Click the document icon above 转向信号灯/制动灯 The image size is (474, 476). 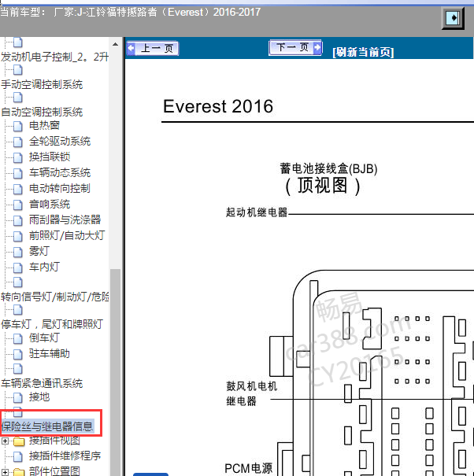point(18,282)
